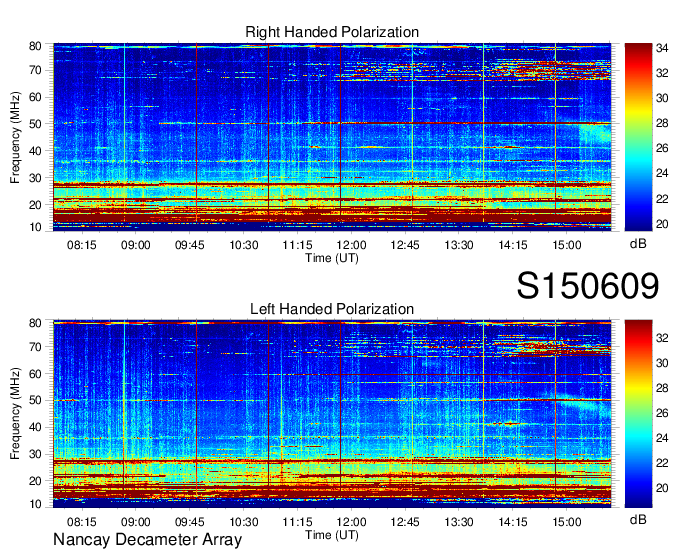Click the 13:30 tick on the bottom time axis

pyautogui.click(x=459, y=522)
